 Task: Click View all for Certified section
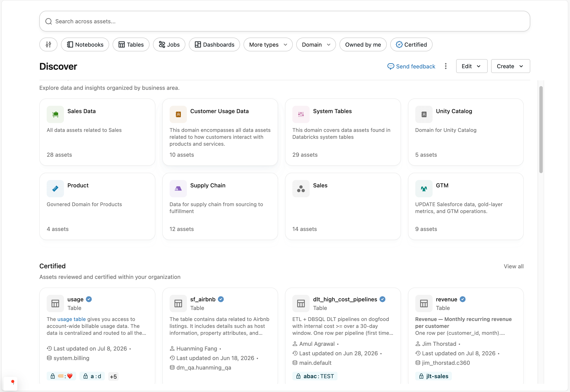coord(513,266)
